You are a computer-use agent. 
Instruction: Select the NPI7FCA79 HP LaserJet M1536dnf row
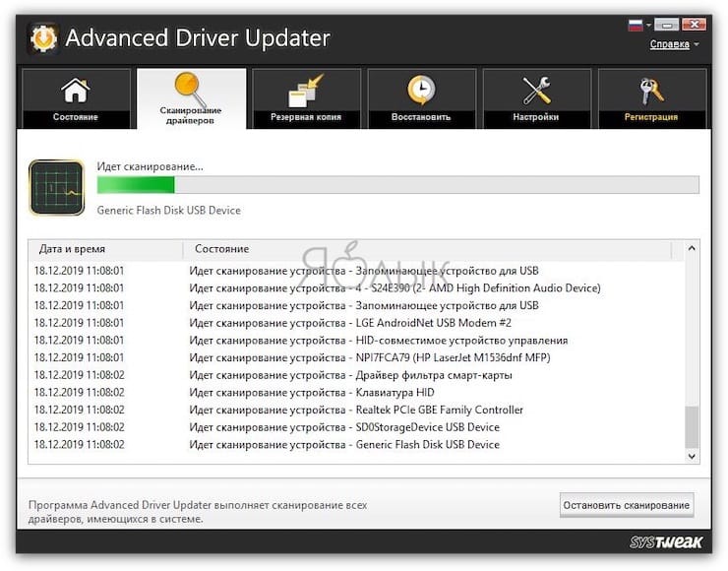(356, 357)
